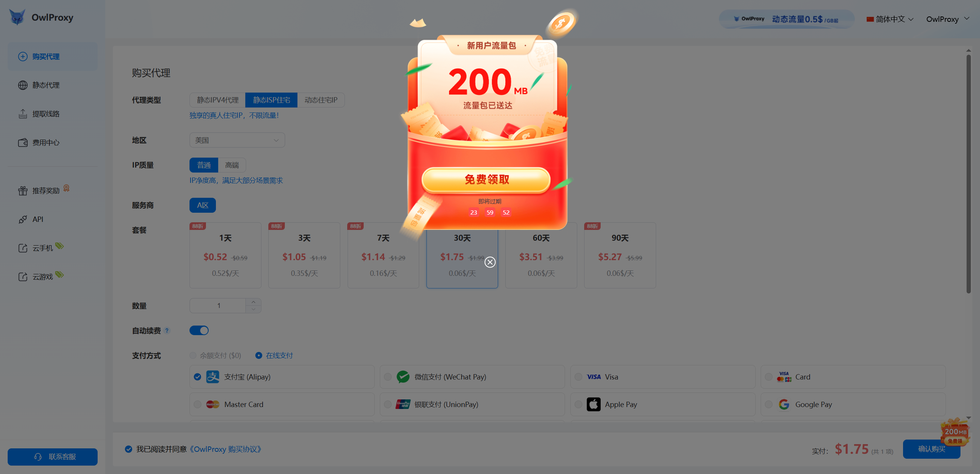Image resolution: width=980 pixels, height=474 pixels.
Task: Open 云手机 external link icon
Action: (23, 248)
